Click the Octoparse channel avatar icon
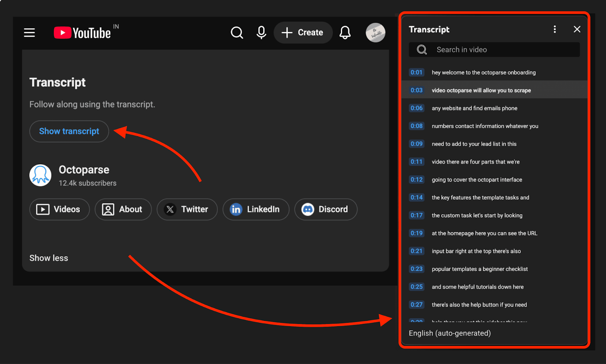Screen dimensions: 606x364 point(40,175)
